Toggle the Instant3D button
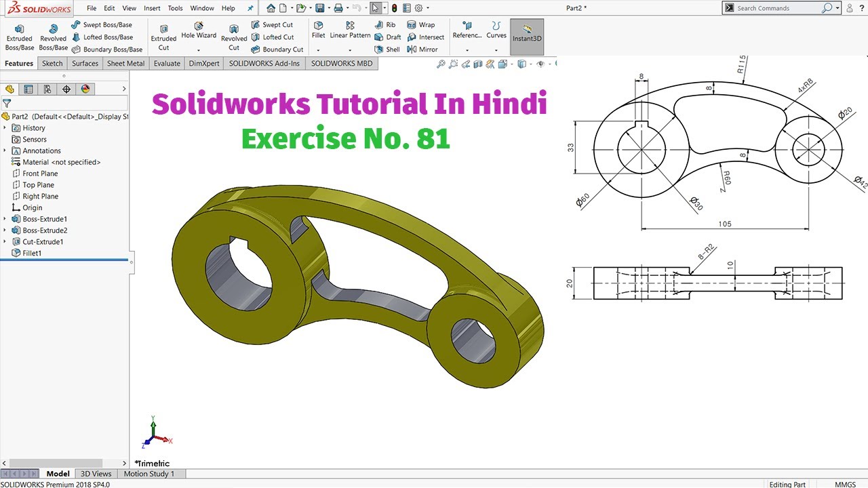The width and height of the screenshot is (868, 488). coord(527,37)
